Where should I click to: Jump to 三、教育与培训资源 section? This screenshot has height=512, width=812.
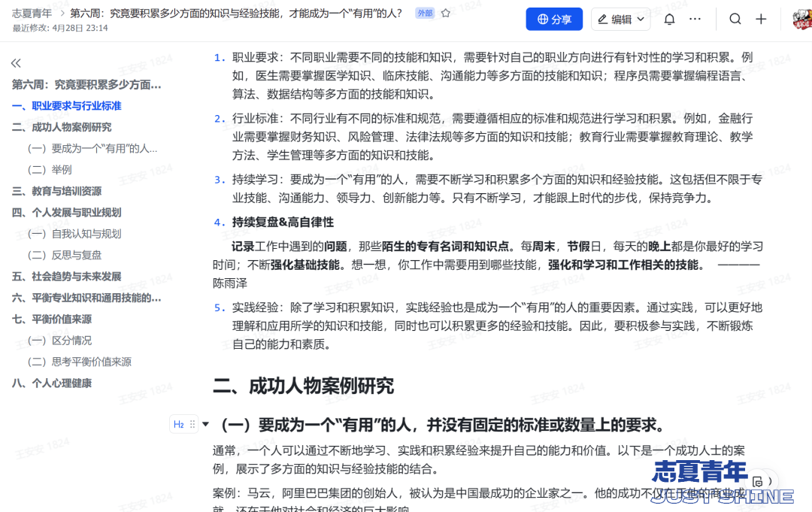(x=57, y=191)
